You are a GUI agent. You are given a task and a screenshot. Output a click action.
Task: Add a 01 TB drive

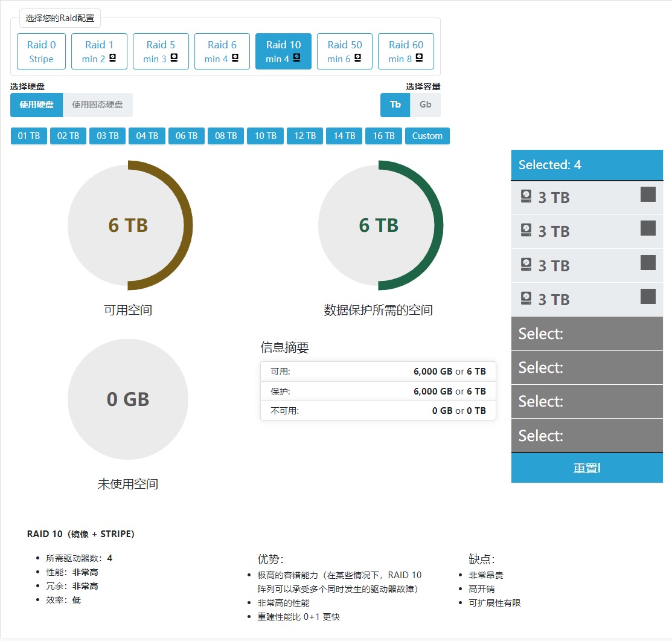[29, 136]
